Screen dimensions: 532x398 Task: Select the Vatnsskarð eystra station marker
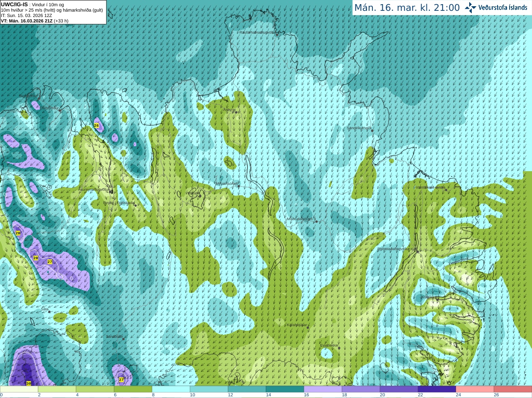pyautogui.click(x=446, y=190)
